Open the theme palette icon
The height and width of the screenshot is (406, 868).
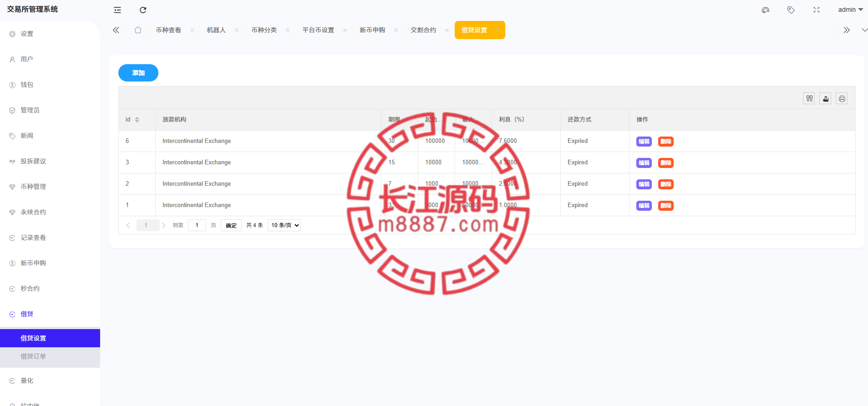pos(766,10)
